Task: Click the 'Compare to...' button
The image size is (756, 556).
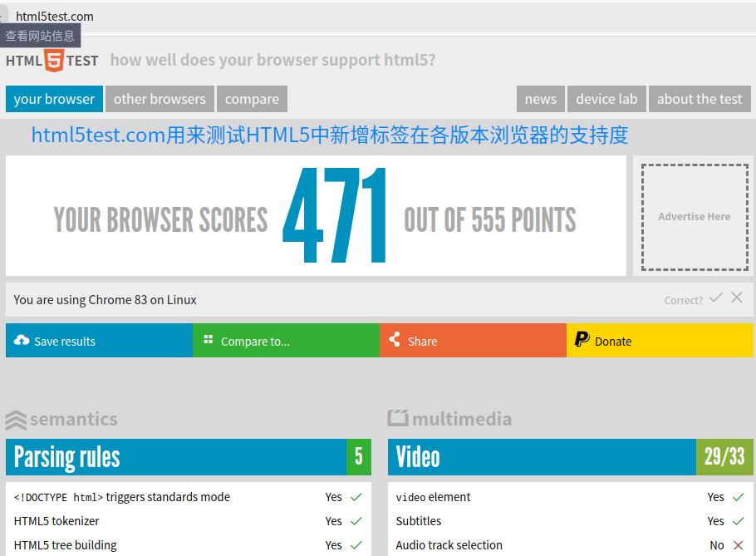Action: [287, 341]
